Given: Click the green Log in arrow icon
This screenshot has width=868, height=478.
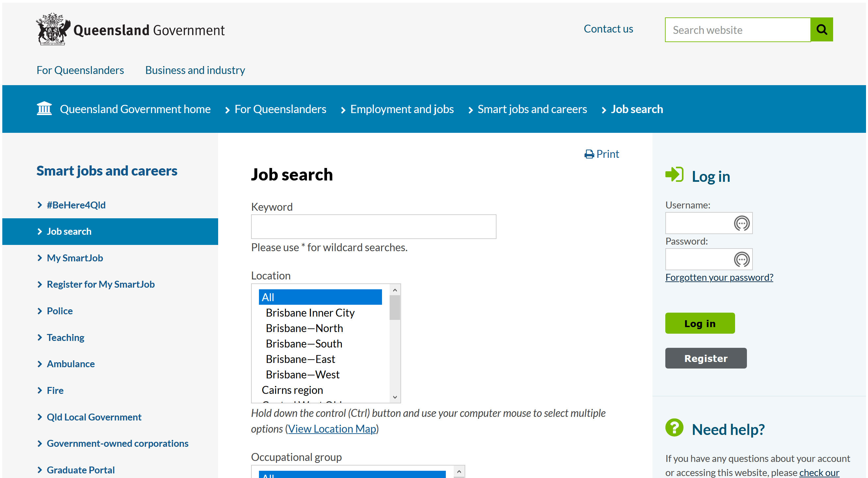Looking at the screenshot, I should click(674, 174).
